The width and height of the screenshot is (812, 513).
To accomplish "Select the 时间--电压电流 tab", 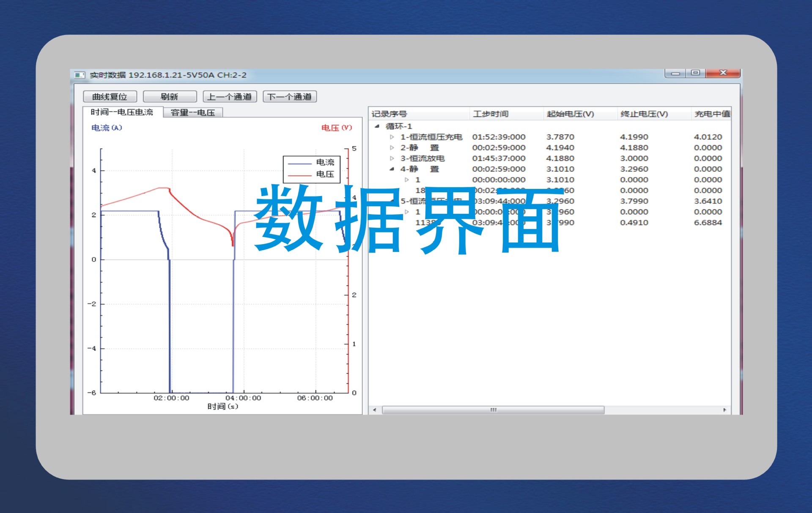I will tap(122, 112).
